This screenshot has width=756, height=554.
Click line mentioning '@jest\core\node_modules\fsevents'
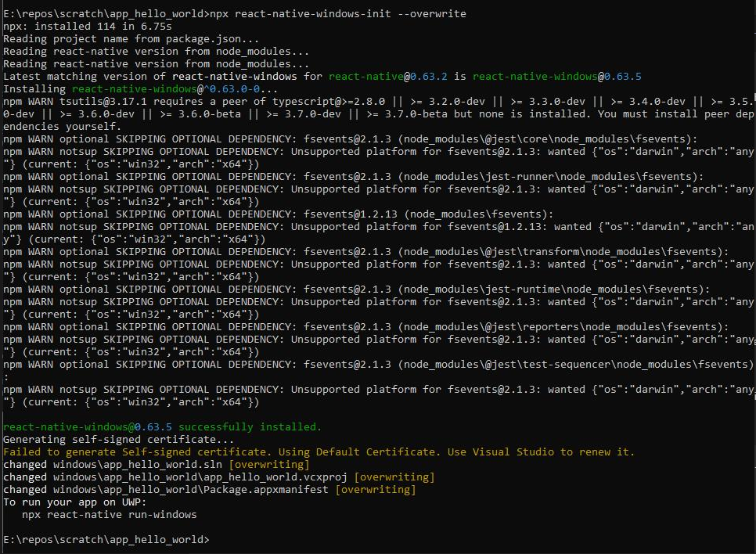[350, 138]
